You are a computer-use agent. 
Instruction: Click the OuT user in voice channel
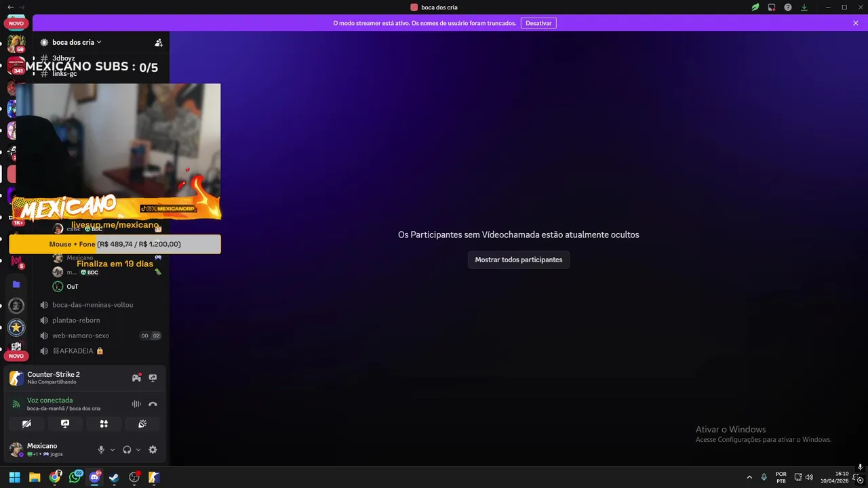[72, 287]
